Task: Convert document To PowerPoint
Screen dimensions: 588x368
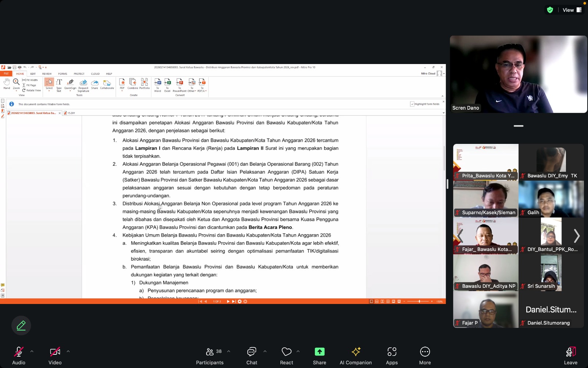Action: click(x=179, y=85)
